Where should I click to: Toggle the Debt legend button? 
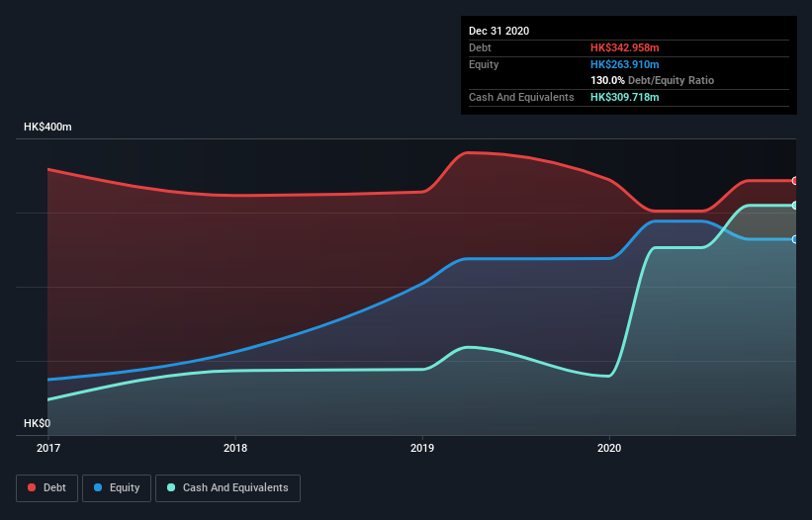[46, 488]
